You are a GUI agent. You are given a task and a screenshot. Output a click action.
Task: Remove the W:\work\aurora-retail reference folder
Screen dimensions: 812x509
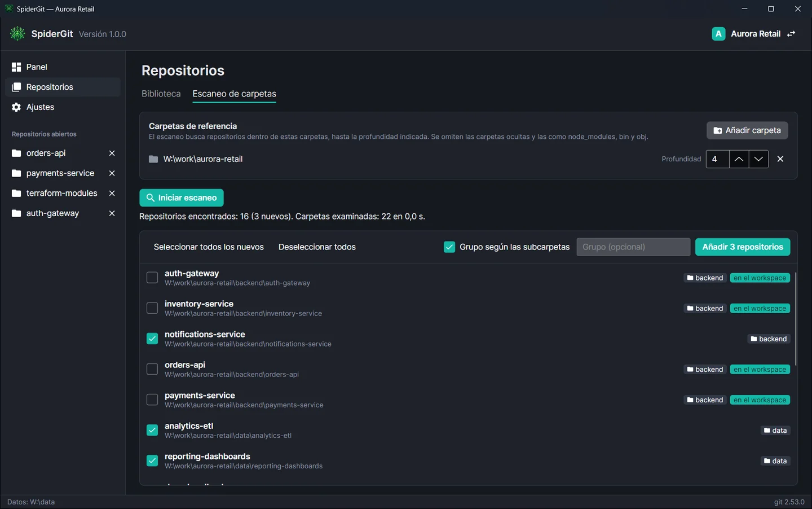click(780, 159)
